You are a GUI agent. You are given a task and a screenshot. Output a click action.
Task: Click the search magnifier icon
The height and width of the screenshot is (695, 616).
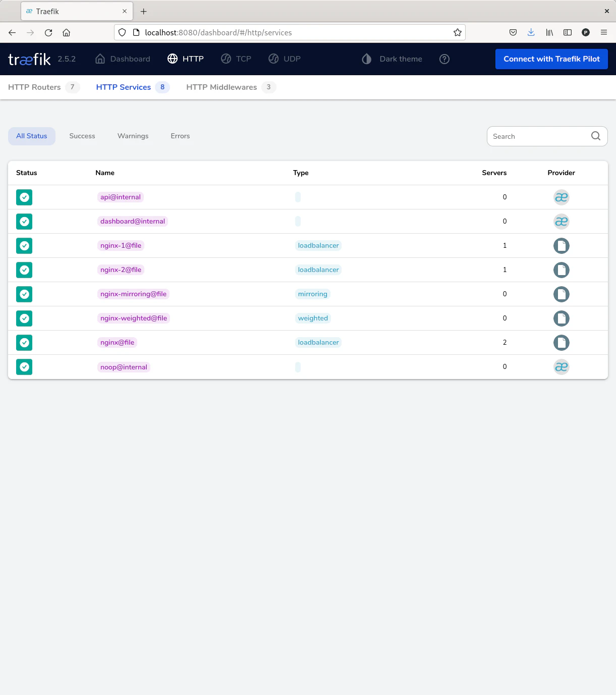[595, 136]
